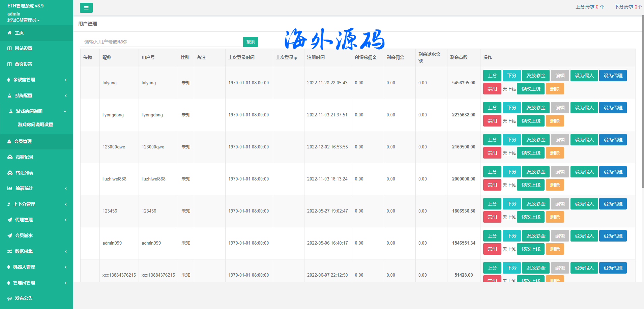644x309 pixels.
Task: Focus the user number search field
Action: click(161, 42)
